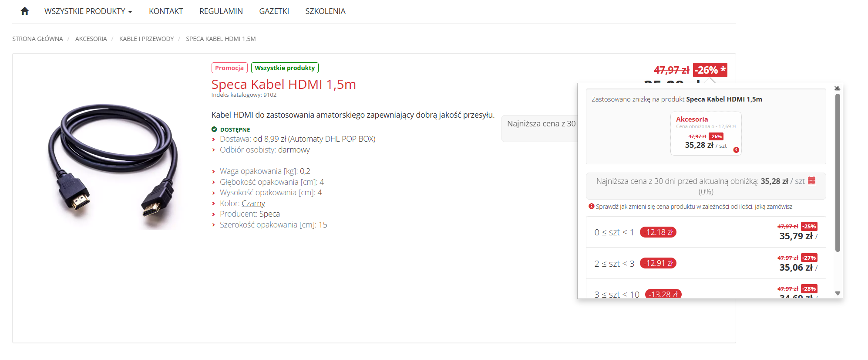The image size is (868, 360).
Task: Click the '-12.18 zł' savings badge
Action: (658, 232)
